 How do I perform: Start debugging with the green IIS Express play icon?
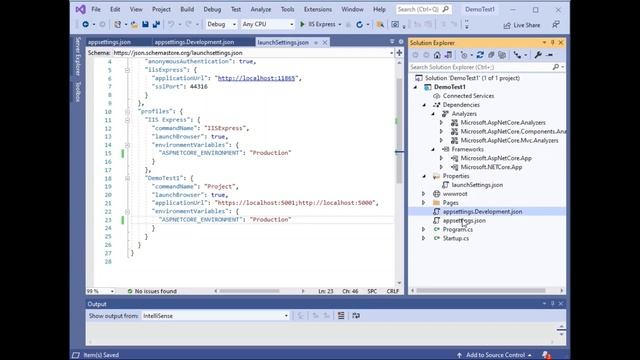pos(302,24)
